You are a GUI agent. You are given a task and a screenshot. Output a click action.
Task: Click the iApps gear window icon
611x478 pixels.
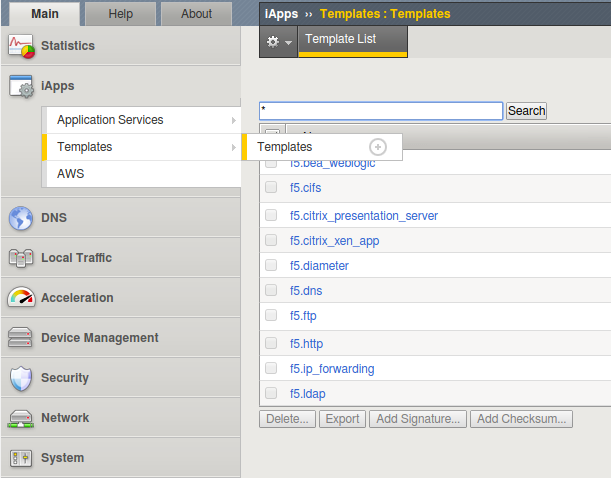(x=21, y=86)
